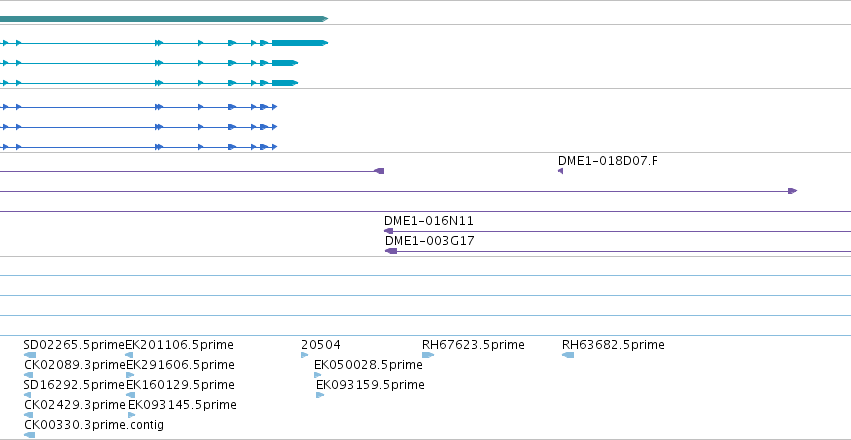Screen dimensions: 851x440
Task: Click the CK02089.3prime EST label
Action: [x=75, y=365]
